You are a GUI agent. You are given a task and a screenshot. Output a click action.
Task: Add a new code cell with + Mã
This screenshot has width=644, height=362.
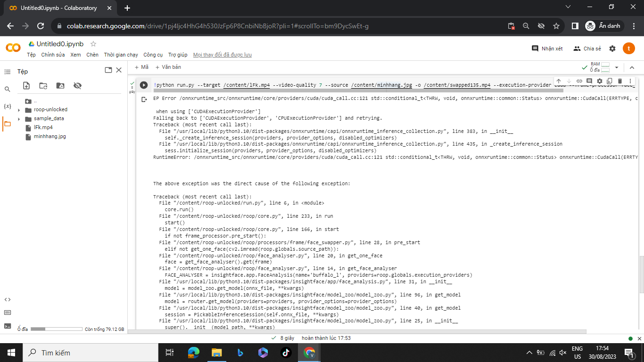(x=141, y=67)
